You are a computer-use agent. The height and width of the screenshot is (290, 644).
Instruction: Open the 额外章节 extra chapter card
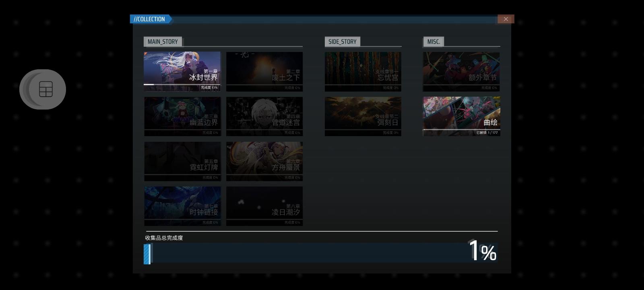(461, 71)
